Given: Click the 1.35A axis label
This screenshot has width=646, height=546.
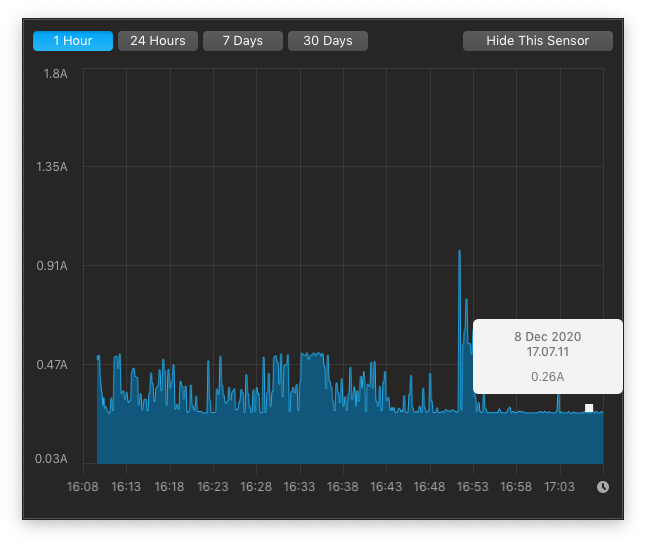Looking at the screenshot, I should pos(51,167).
